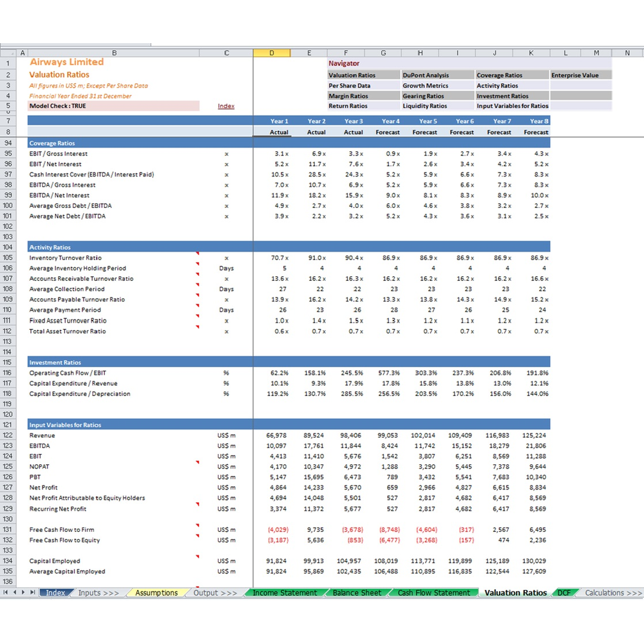Switch to the Balance Sheet tab
Screen dimensions: 644x644
coord(357,592)
